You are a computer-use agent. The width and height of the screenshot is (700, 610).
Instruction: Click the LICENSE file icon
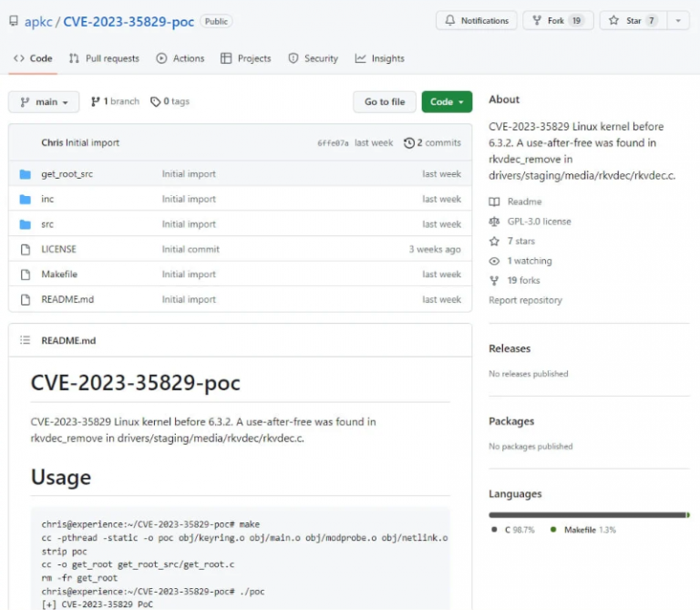(25, 249)
